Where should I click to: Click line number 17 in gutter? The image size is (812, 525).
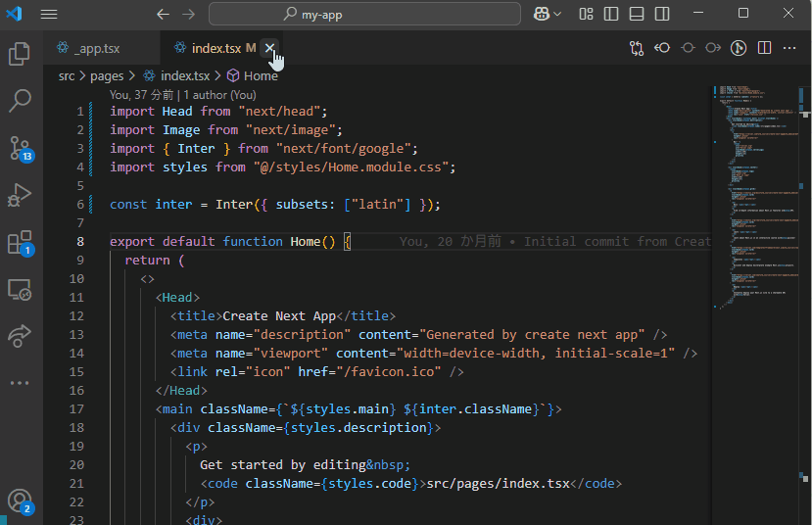tap(76, 409)
